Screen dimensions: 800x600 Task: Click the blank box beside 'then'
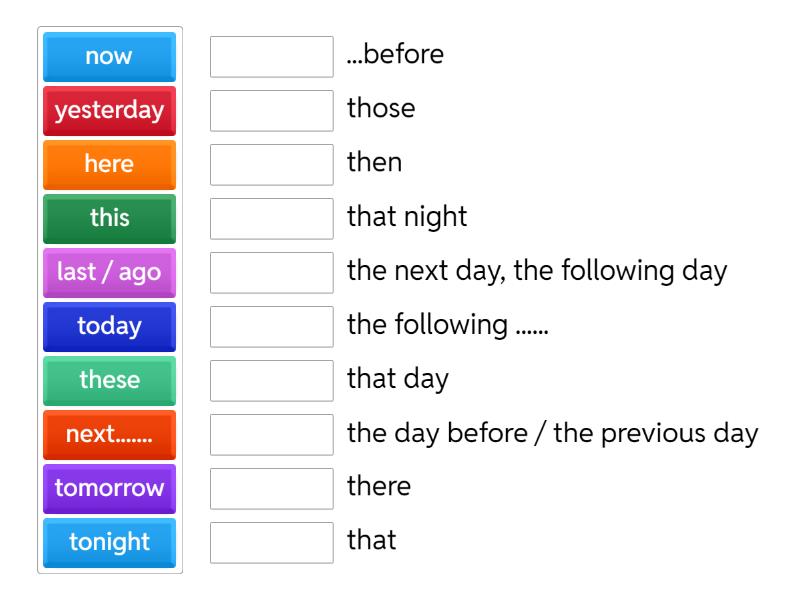pyautogui.click(x=272, y=165)
